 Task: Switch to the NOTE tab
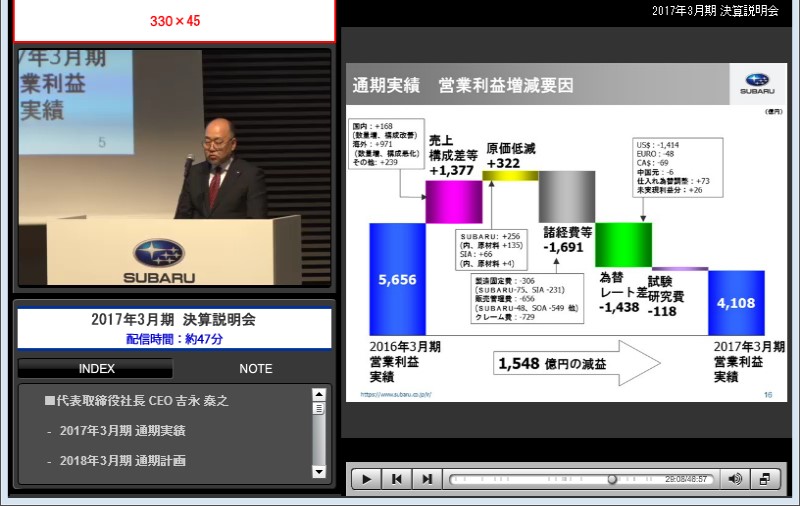(x=256, y=369)
